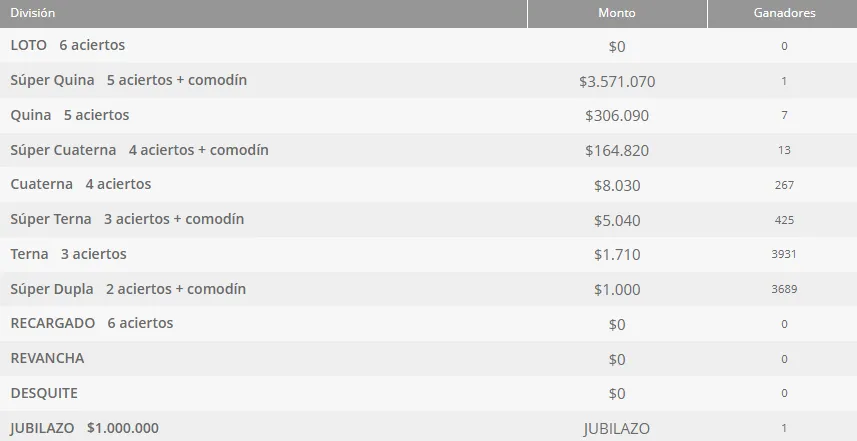
Task: Select the JUBILAZO $1.000.000 row label
Action: (84, 427)
